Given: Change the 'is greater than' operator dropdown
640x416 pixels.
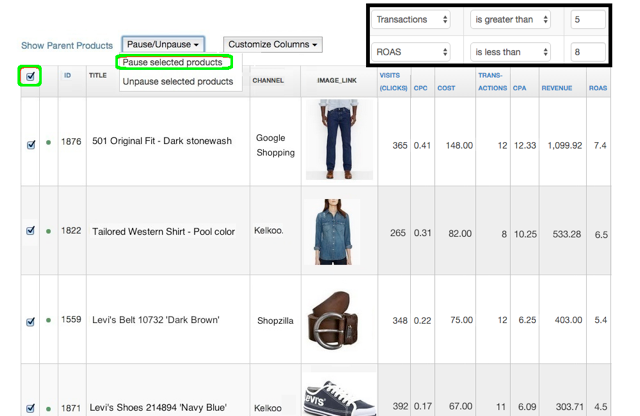Looking at the screenshot, I should 511,19.
